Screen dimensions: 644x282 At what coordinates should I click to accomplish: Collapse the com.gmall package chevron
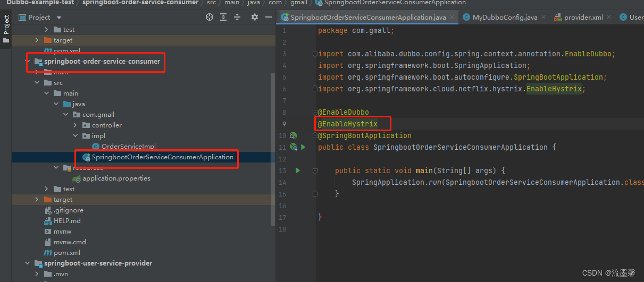[x=65, y=115]
